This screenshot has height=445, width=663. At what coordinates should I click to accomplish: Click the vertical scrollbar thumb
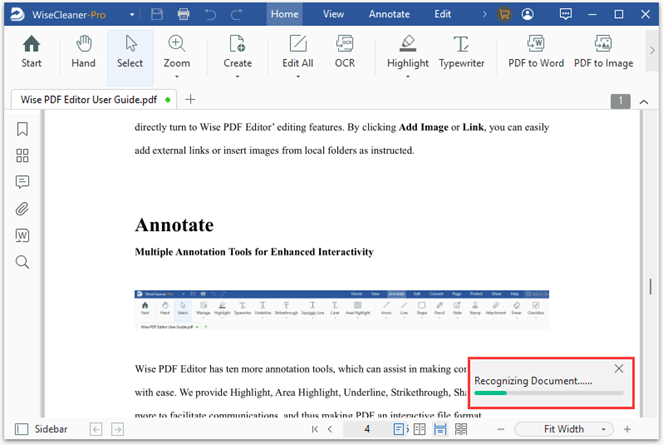click(x=650, y=286)
